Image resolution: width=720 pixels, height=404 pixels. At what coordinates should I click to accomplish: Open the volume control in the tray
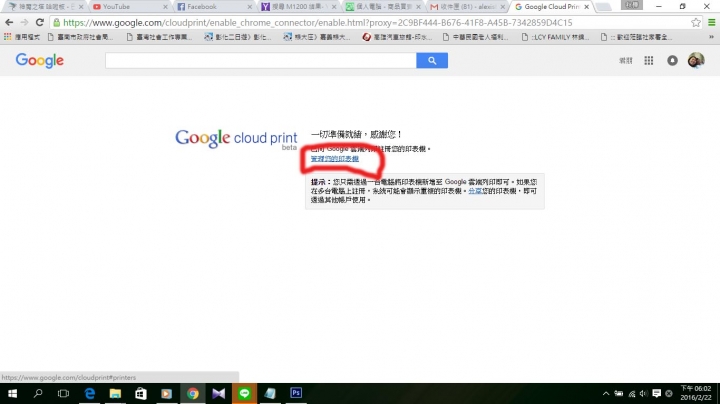[x=644, y=393]
